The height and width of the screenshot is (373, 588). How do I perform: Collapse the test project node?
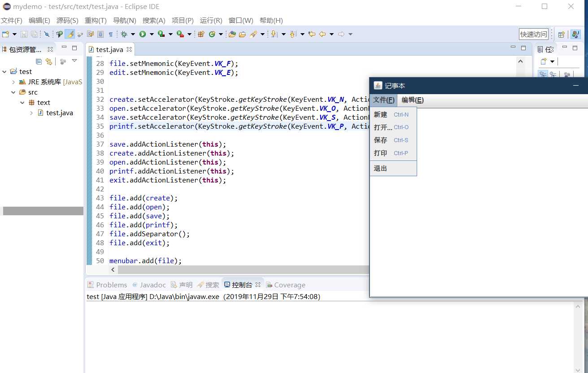tap(4, 72)
